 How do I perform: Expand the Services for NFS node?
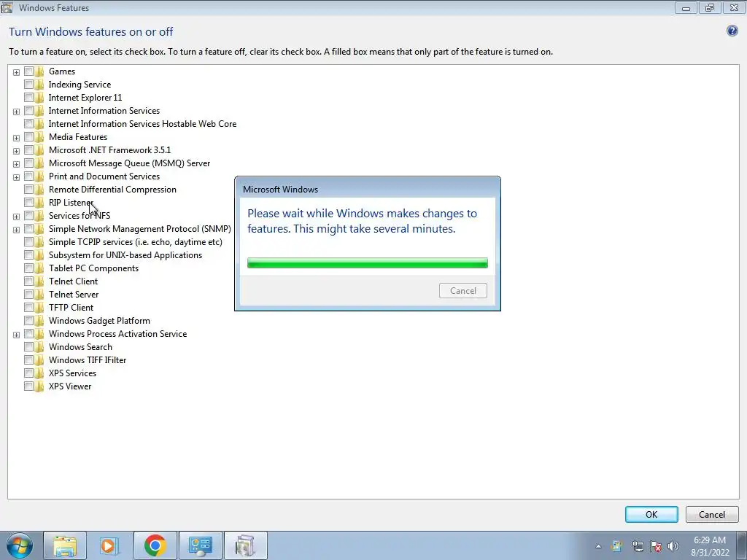[x=16, y=217]
